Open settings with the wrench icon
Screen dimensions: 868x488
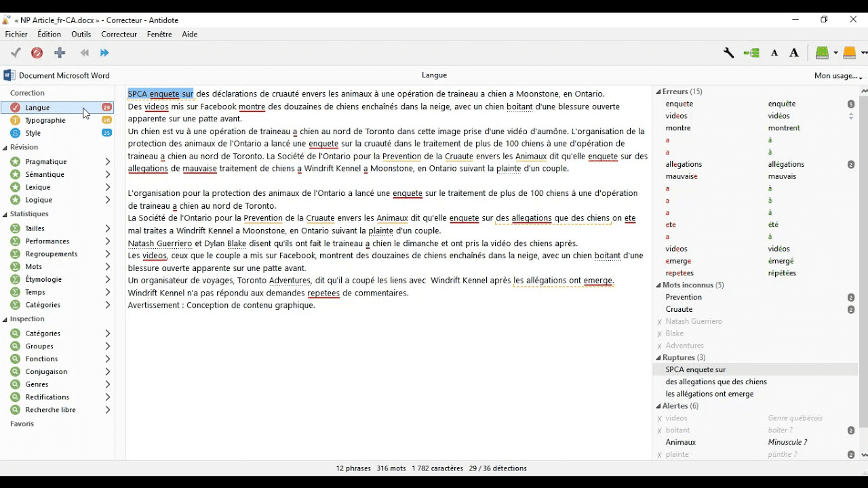pos(728,53)
